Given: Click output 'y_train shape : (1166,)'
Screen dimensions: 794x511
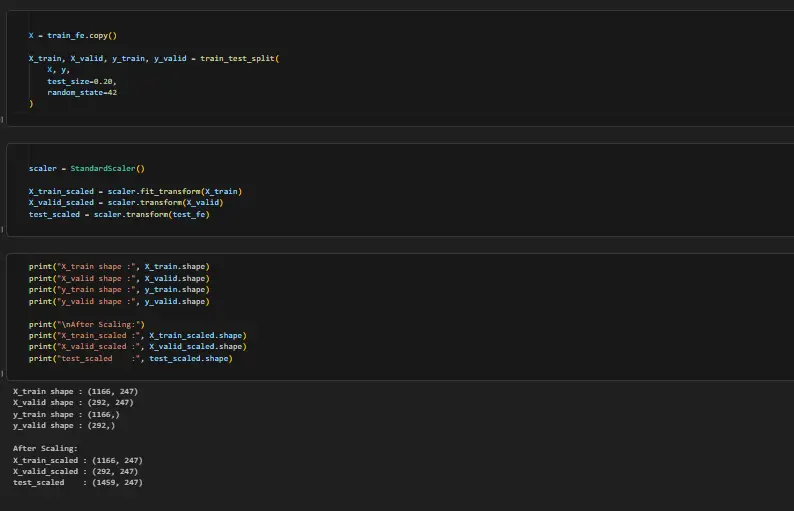Looking at the screenshot, I should (66, 414).
